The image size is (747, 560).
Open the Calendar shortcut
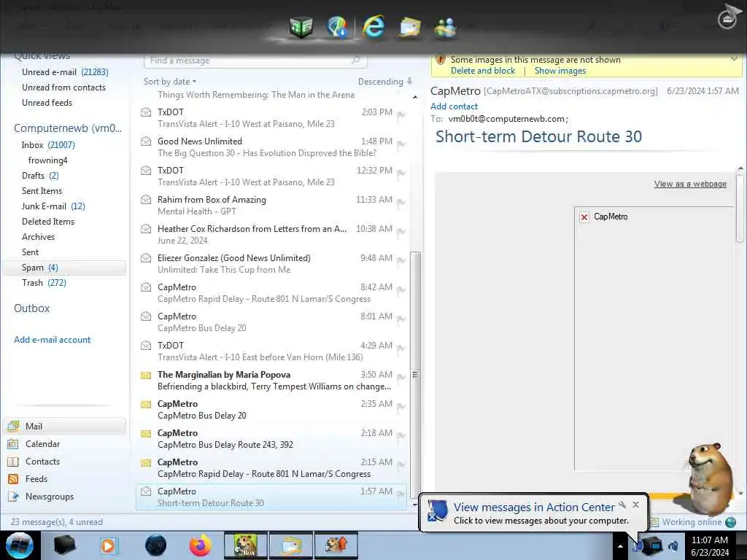(x=42, y=444)
